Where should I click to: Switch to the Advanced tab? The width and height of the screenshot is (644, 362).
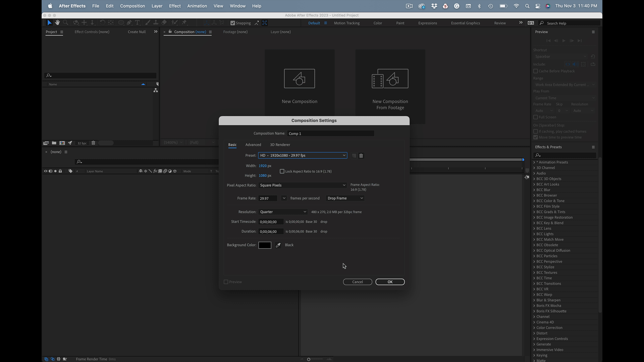pos(253,145)
